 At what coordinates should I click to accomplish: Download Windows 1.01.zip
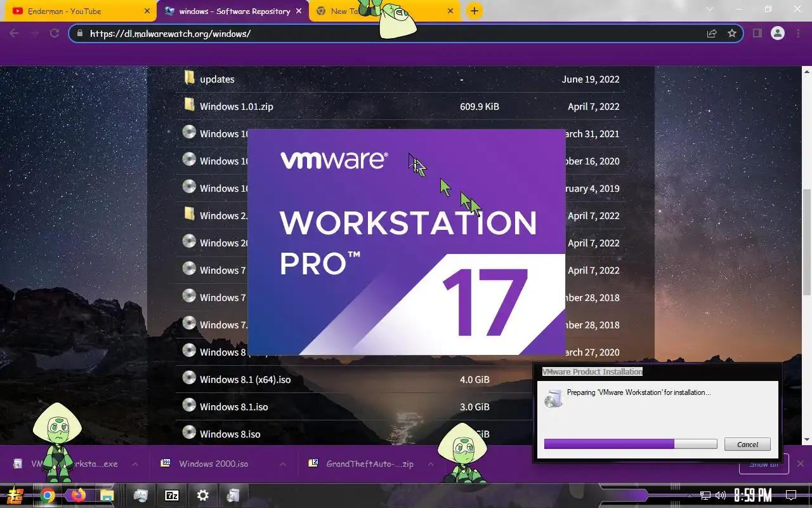[x=237, y=107]
